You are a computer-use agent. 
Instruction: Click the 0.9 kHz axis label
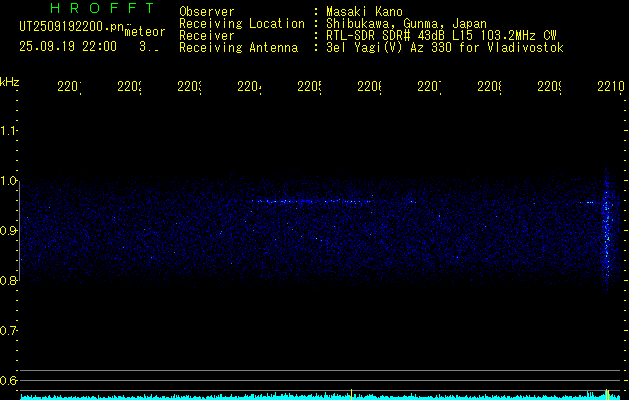(x=8, y=230)
